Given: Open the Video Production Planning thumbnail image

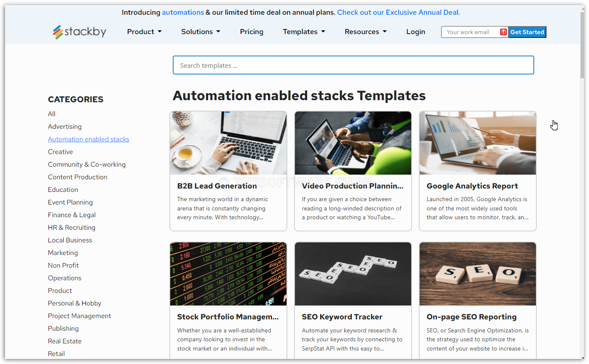Looking at the screenshot, I should pos(353,143).
